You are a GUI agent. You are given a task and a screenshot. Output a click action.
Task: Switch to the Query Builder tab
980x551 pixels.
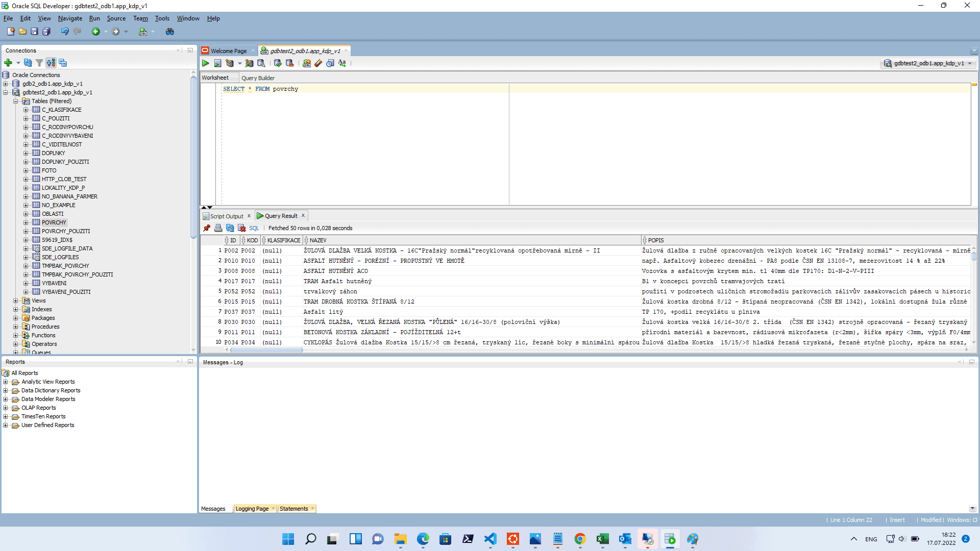tap(258, 78)
